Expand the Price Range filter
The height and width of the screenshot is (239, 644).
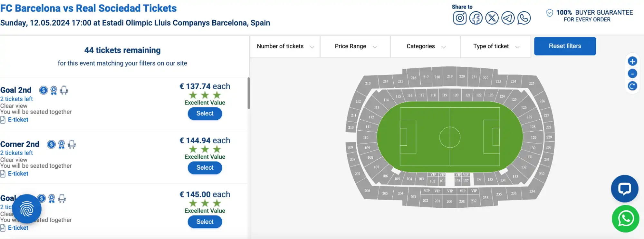355,46
